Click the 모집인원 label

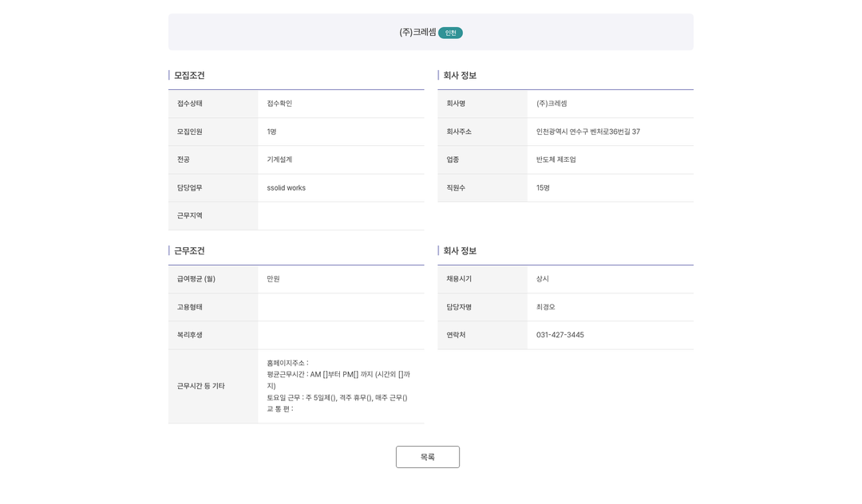[x=190, y=132]
